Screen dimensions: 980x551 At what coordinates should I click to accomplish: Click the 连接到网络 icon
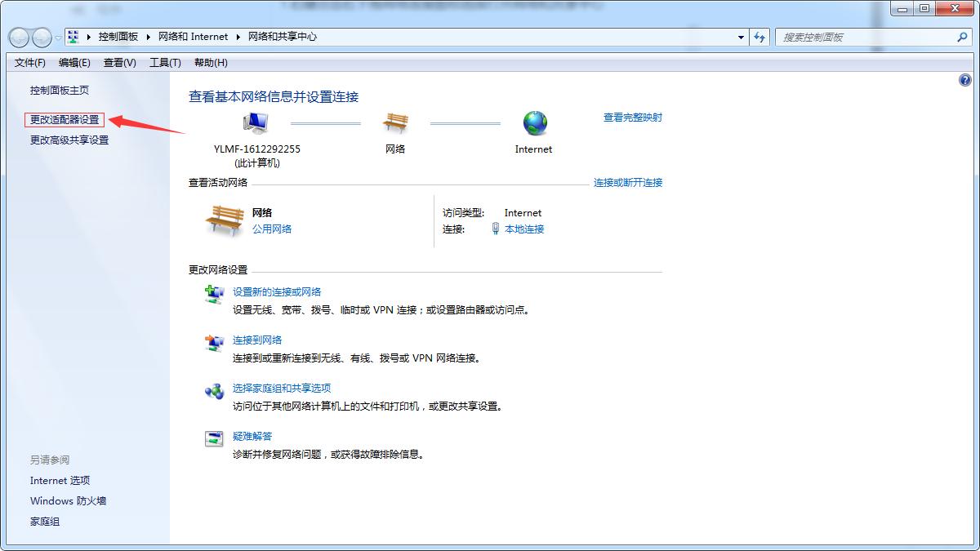pyautogui.click(x=212, y=342)
